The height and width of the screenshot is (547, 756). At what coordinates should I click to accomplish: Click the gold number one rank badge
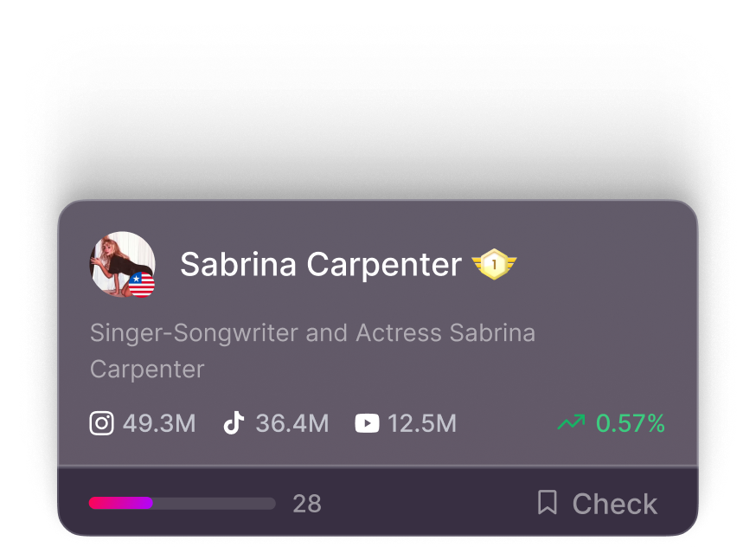[494, 264]
